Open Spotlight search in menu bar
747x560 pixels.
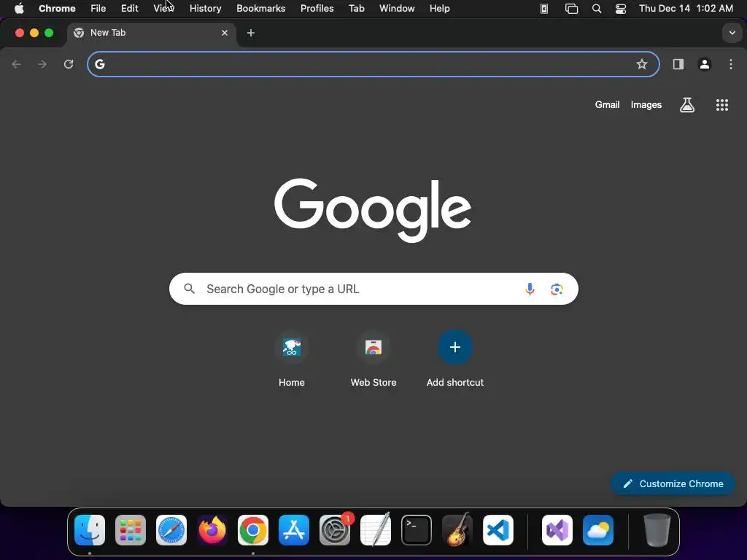tap(597, 9)
